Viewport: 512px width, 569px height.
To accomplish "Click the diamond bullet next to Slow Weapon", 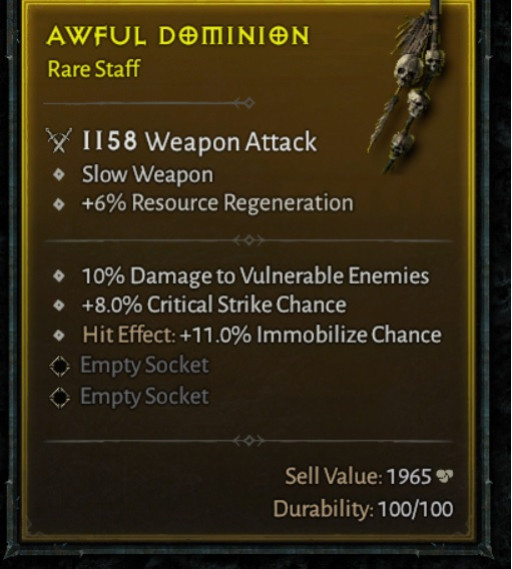I will click(x=59, y=175).
